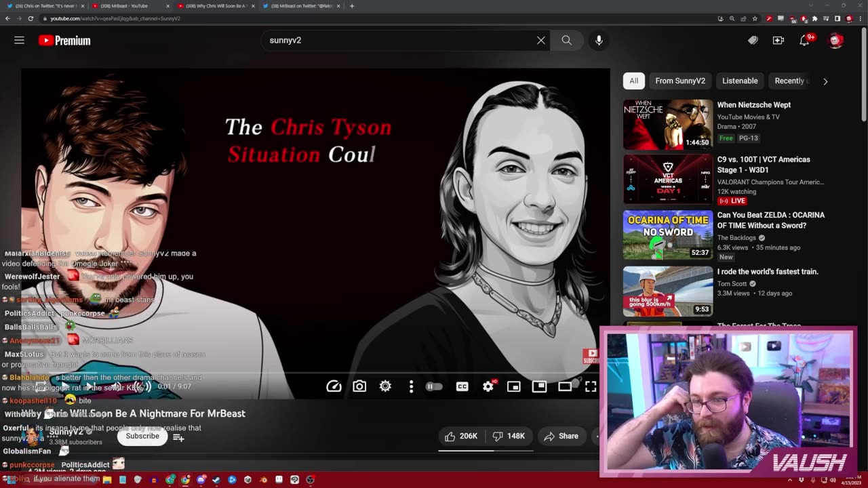
Task: Open the player settings gear with HD badge
Action: pos(488,386)
